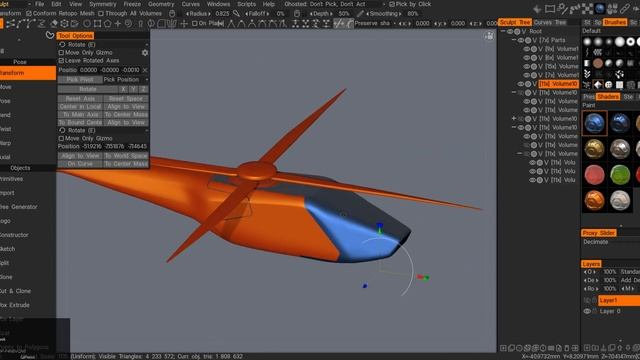Select the Vox Extrude tool

point(15,305)
